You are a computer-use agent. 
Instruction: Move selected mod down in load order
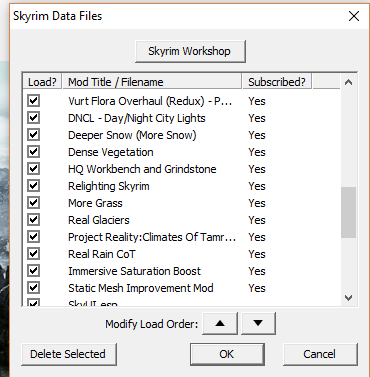258,323
